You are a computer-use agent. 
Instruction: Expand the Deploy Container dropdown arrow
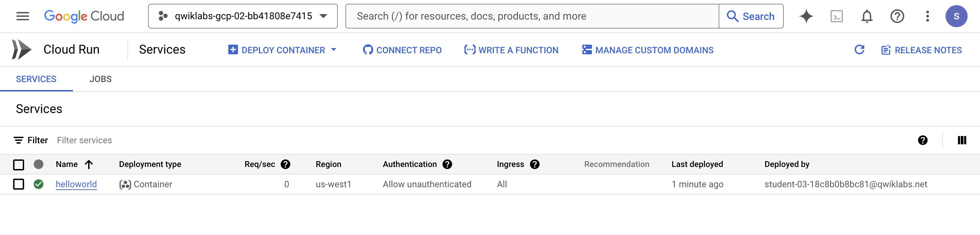click(x=334, y=50)
